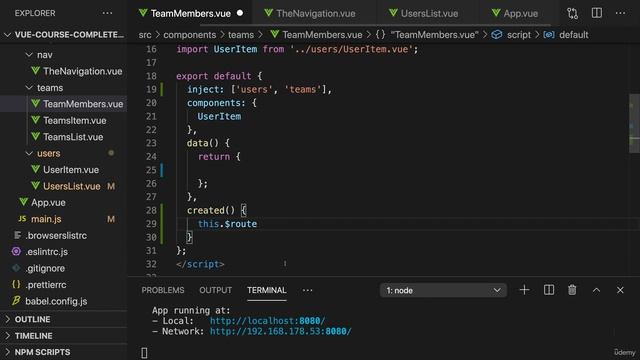Click default symbol icon in breadcrumb
The image size is (640, 360).
549,35
